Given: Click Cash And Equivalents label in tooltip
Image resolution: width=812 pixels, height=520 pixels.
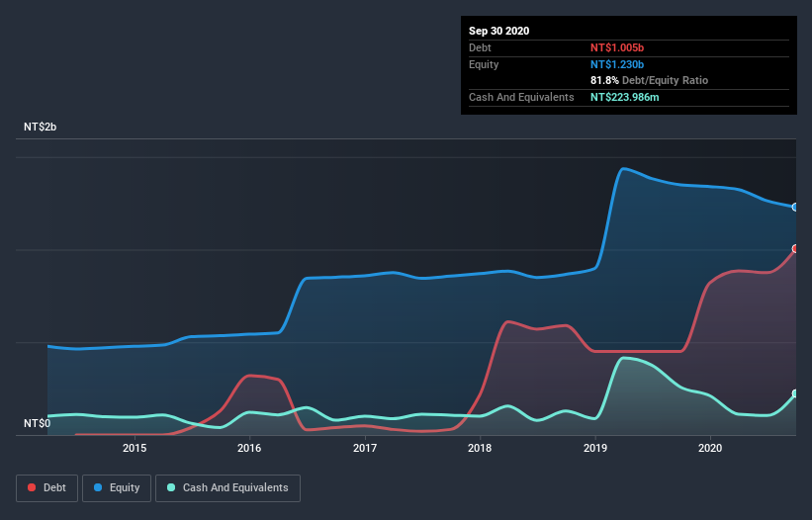Looking at the screenshot, I should coord(521,97).
